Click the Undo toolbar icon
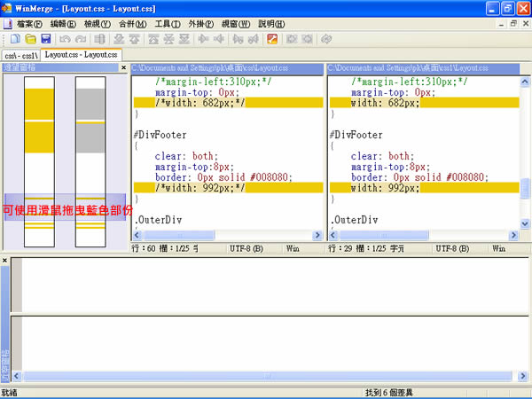 (65, 39)
